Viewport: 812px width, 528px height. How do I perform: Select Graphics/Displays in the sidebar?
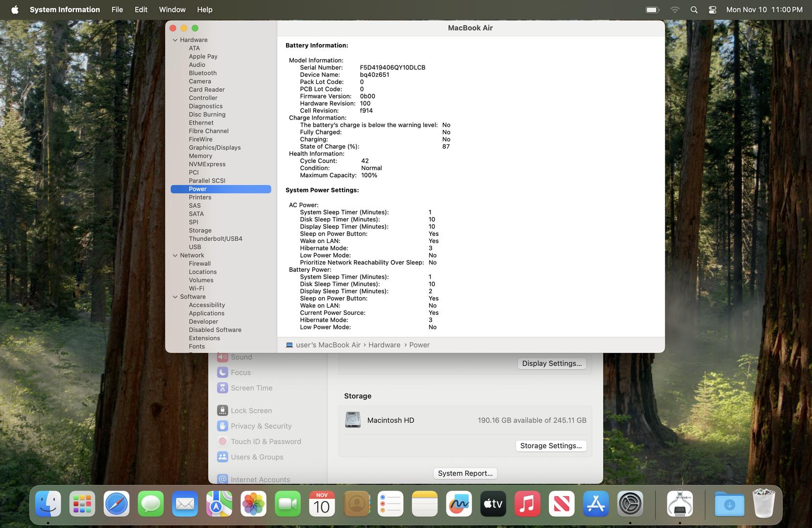pyautogui.click(x=215, y=148)
